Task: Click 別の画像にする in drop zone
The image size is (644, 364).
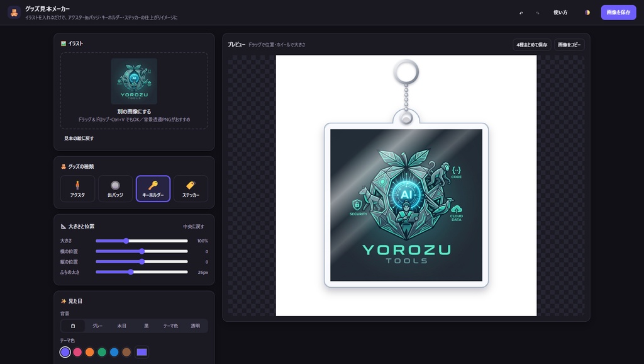Action: [134, 111]
